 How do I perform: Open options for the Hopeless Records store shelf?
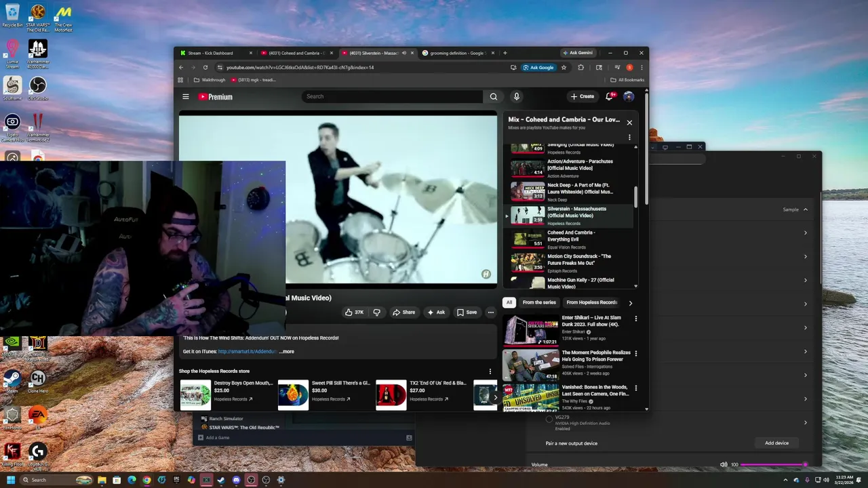(x=490, y=371)
